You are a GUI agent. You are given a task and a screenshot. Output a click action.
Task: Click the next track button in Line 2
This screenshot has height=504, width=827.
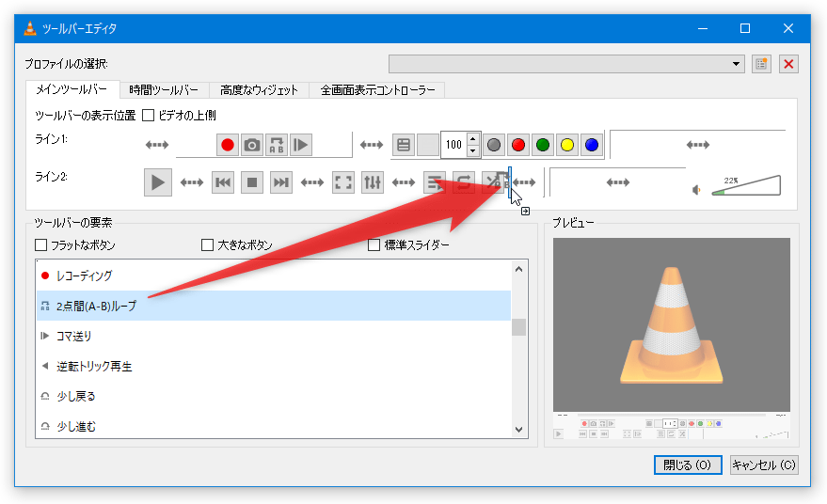281,182
